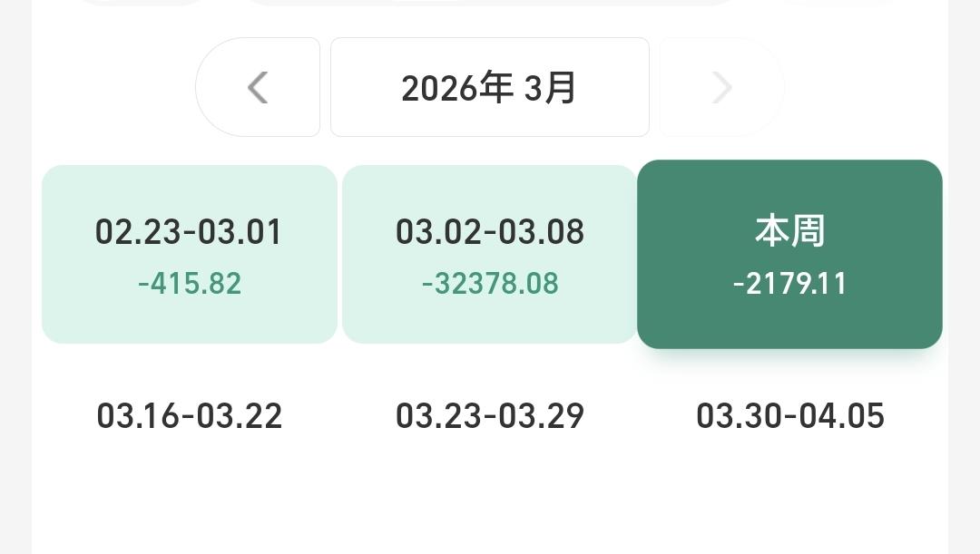Click the -32378.08 weekly amount
Screen dimensions: 980x554
tap(490, 284)
